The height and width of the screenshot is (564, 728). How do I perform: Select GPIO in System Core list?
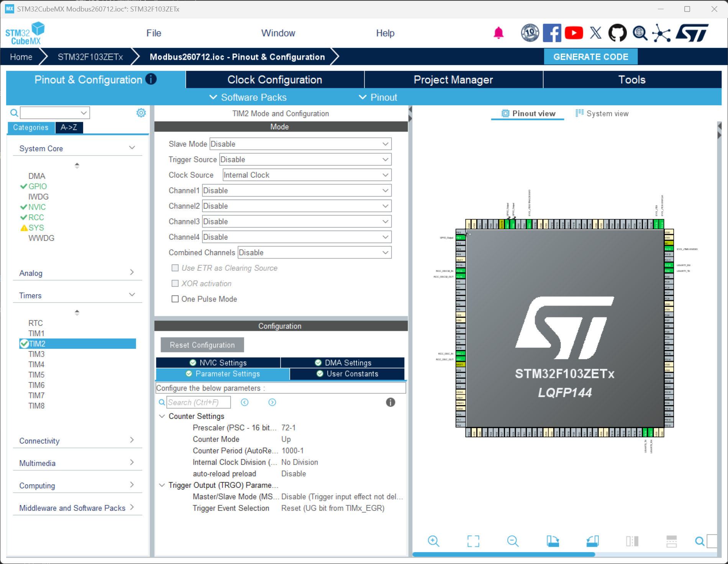coord(38,186)
